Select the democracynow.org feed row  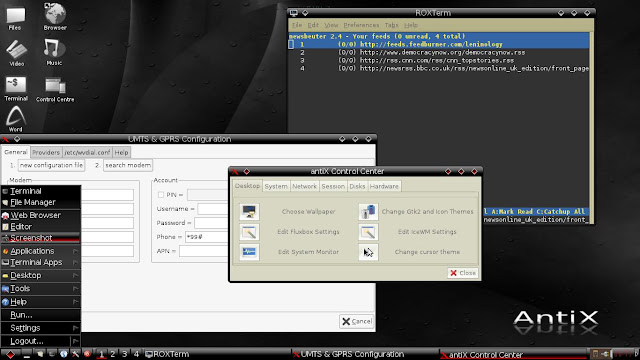(439, 52)
